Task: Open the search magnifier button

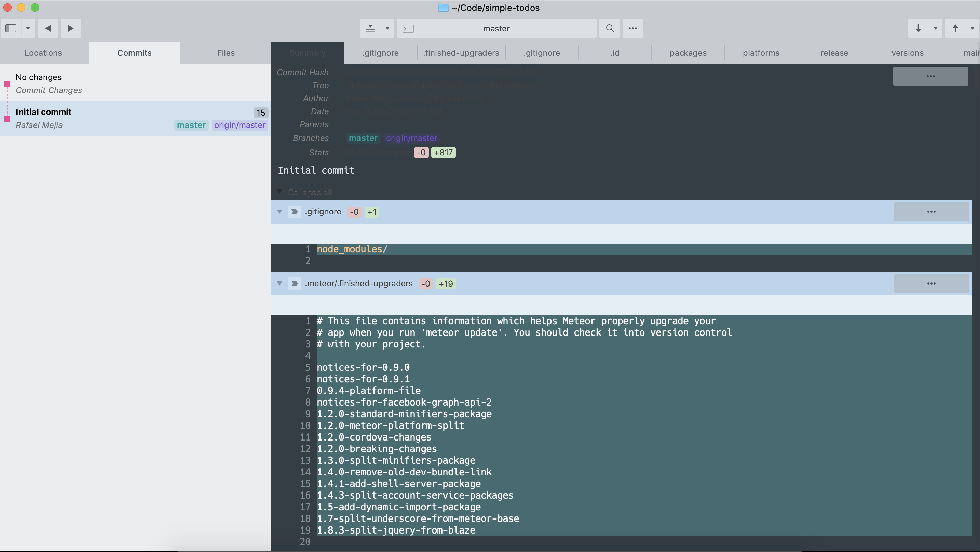Action: coord(610,28)
